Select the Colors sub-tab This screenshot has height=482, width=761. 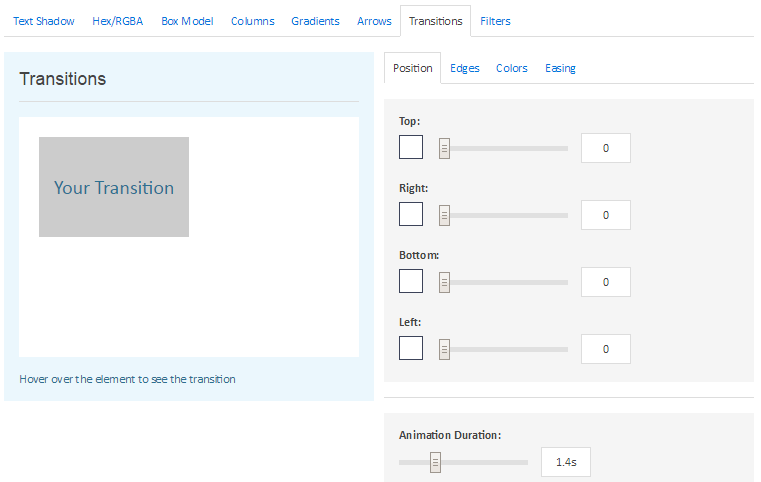[512, 68]
